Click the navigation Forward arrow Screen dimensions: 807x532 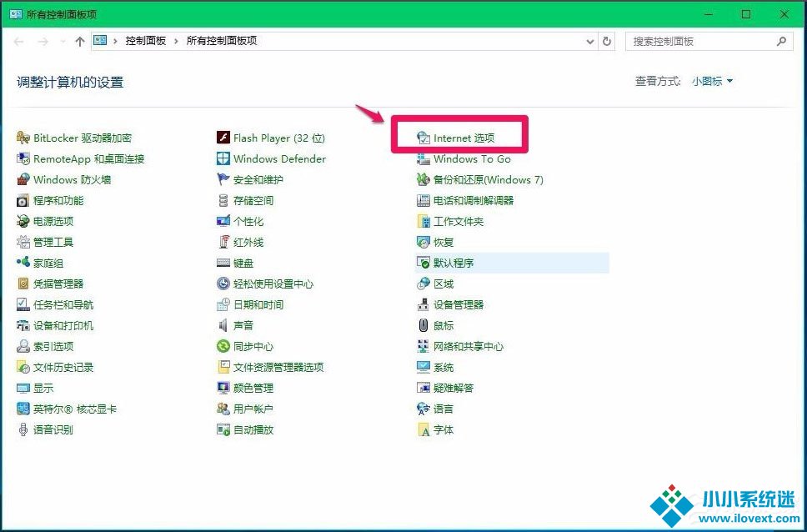pyautogui.click(x=43, y=42)
